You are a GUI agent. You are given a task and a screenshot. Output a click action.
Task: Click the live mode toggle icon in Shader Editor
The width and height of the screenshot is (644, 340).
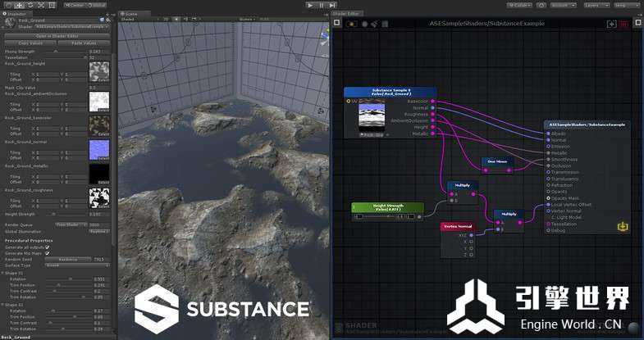(x=351, y=25)
